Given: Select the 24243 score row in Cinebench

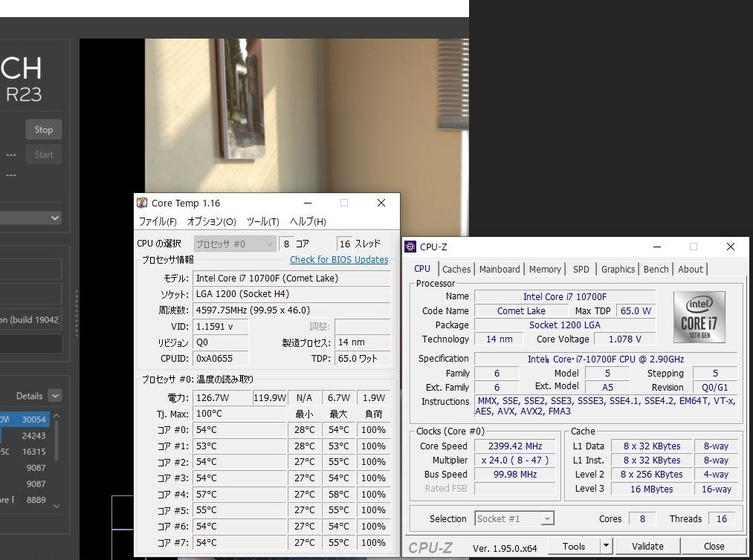Looking at the screenshot, I should pyautogui.click(x=24, y=436).
